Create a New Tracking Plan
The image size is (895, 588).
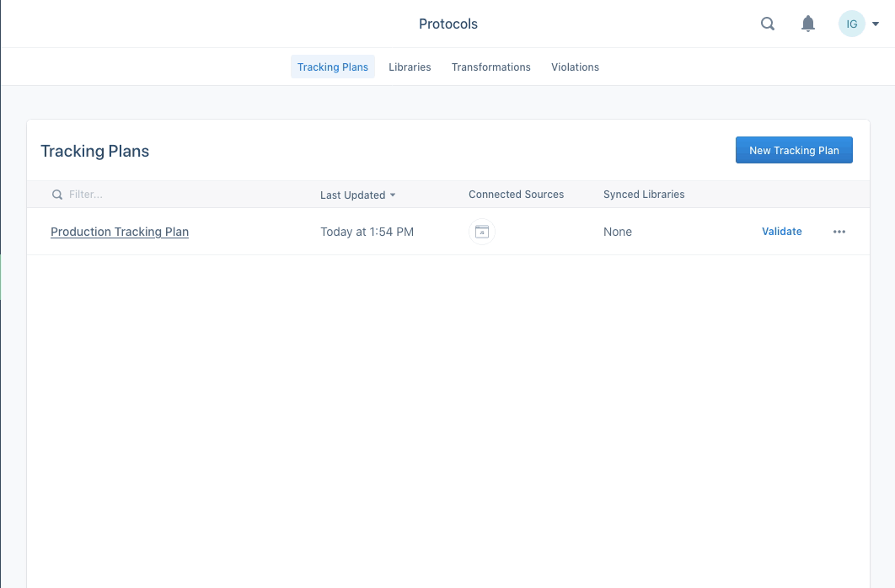click(794, 150)
